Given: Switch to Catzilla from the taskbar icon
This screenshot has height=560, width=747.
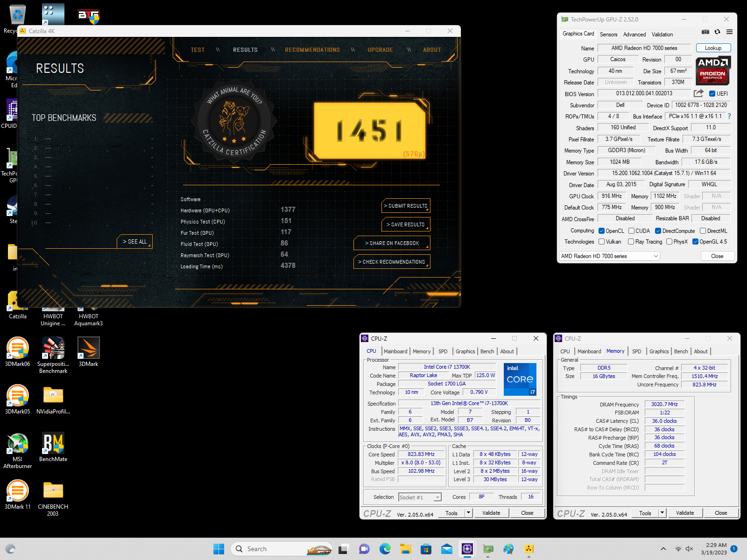Looking at the screenshot, I should click(x=529, y=549).
